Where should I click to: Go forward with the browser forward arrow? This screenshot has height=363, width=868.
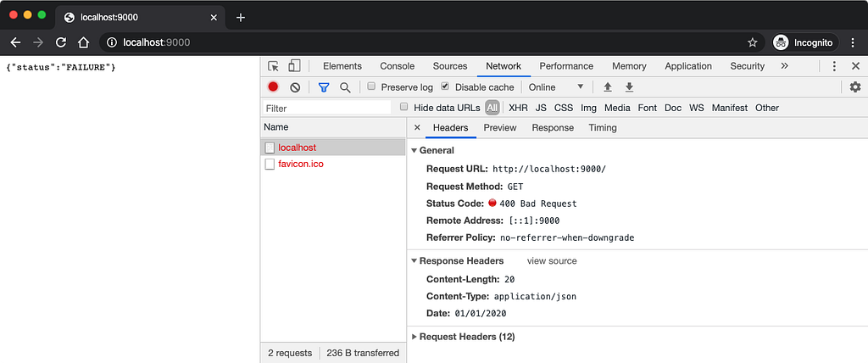(x=38, y=42)
